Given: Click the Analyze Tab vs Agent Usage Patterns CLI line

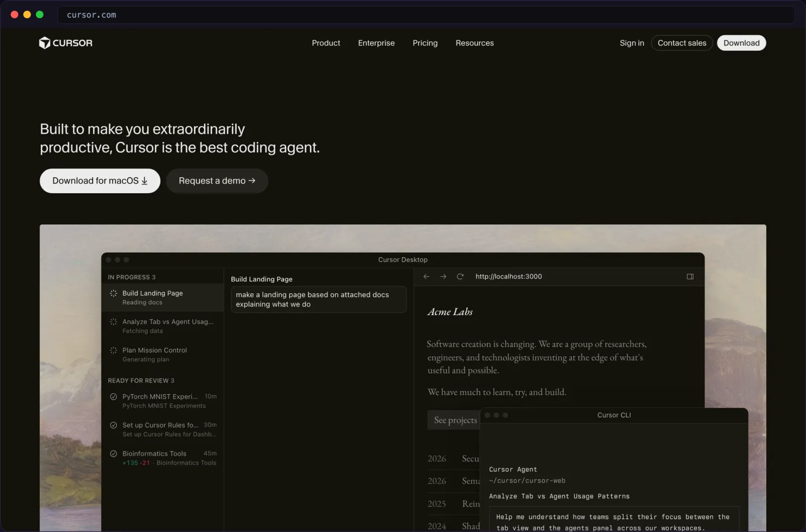Looking at the screenshot, I should [x=559, y=496].
